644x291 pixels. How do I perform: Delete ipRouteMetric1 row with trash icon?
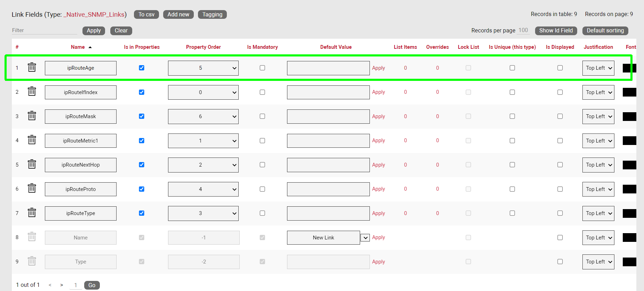[32, 140]
